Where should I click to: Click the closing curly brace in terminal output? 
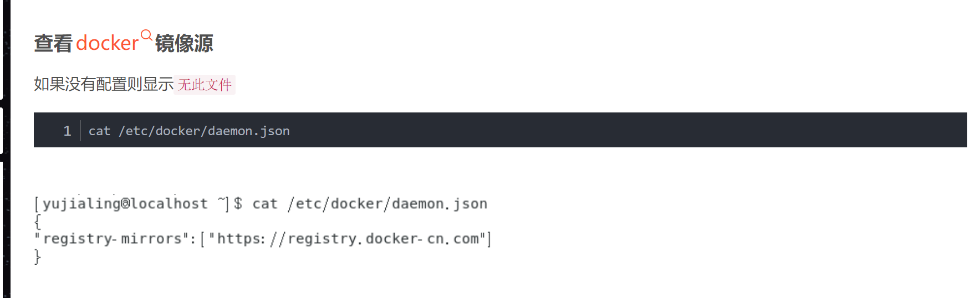pos(37,256)
